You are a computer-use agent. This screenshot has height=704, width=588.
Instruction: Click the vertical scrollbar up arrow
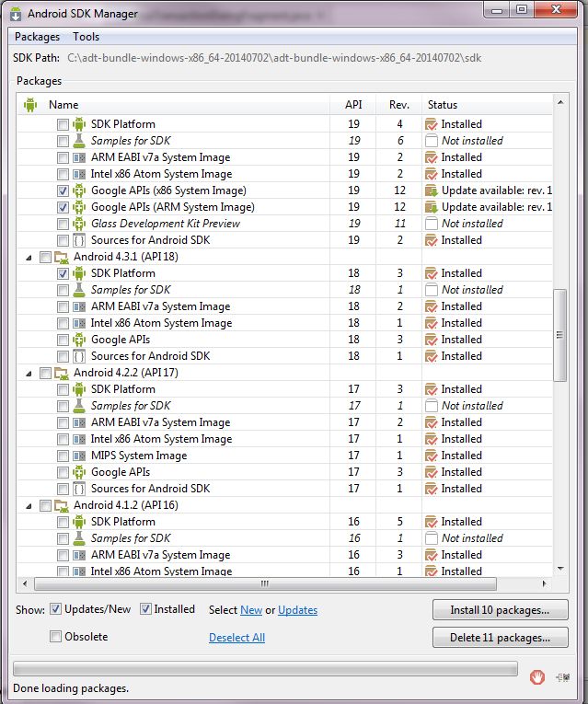560,102
